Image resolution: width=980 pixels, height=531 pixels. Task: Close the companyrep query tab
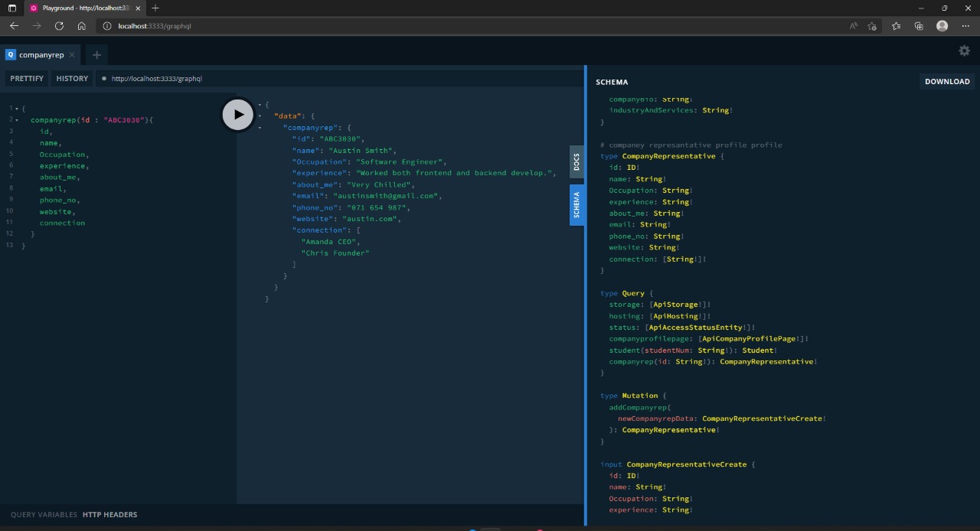click(72, 55)
